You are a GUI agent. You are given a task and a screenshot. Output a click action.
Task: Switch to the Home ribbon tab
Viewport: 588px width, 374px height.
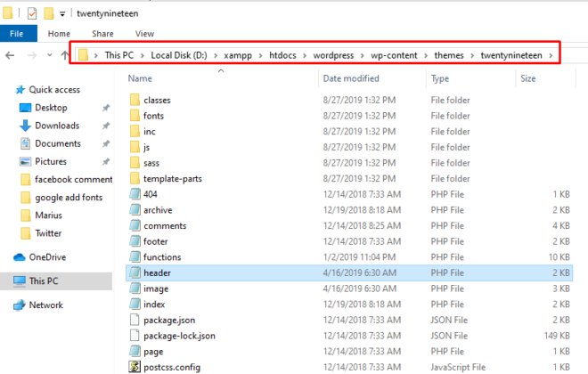pyautogui.click(x=59, y=34)
